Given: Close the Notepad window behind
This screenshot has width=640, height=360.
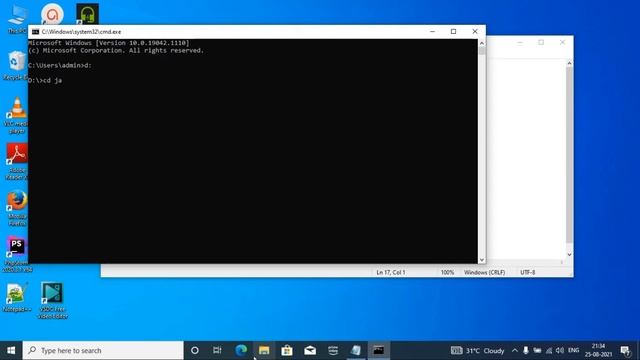Looking at the screenshot, I should [x=562, y=42].
